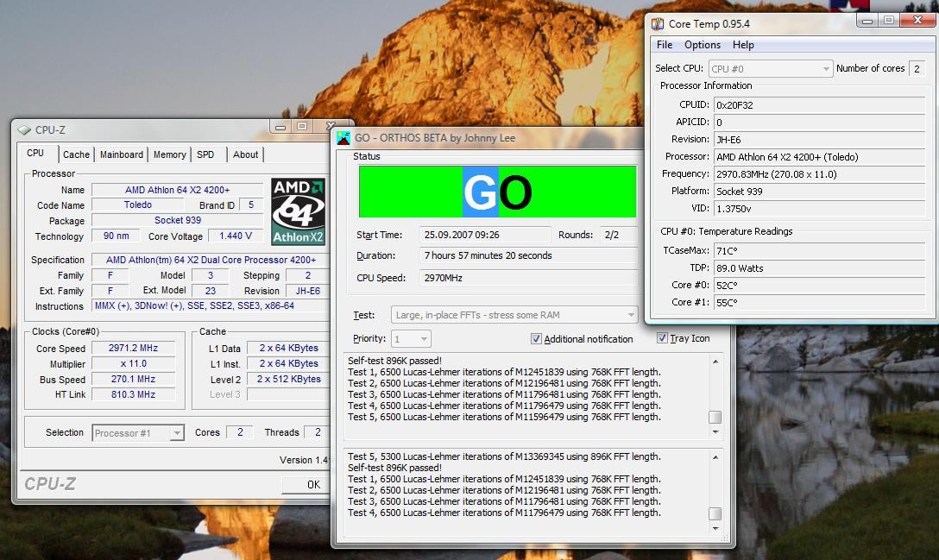Click the Code Name Toledo value
This screenshot has height=560, width=939.
click(138, 204)
